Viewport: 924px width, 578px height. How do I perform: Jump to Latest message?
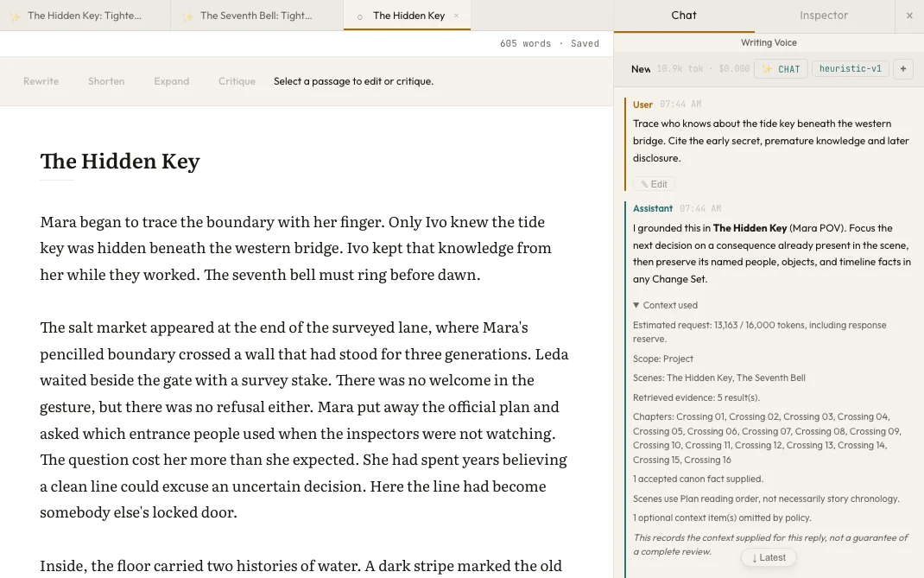pos(769,557)
